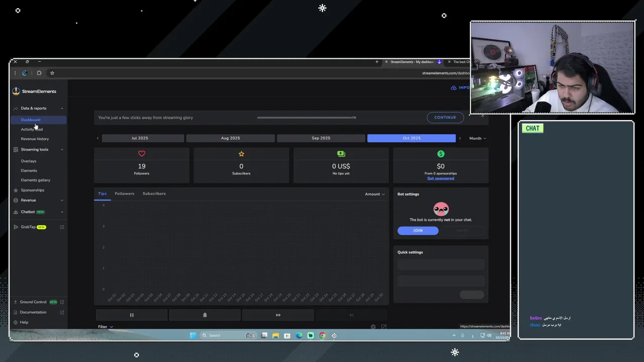Image resolution: width=644 pixels, height=362 pixels.
Task: Pop out activity feed window icon
Action: pyautogui.click(x=384, y=327)
